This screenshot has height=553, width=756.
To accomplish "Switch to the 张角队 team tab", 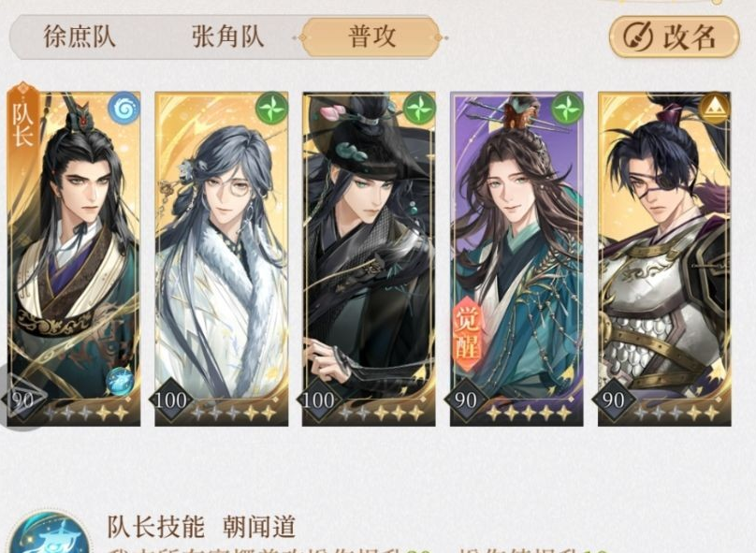I will coord(227,37).
